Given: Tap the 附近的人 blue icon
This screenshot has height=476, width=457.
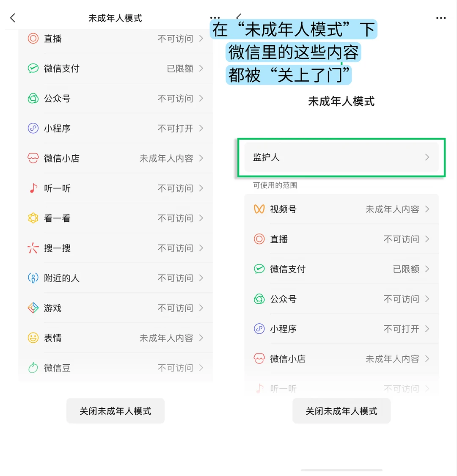Looking at the screenshot, I should coord(33,278).
